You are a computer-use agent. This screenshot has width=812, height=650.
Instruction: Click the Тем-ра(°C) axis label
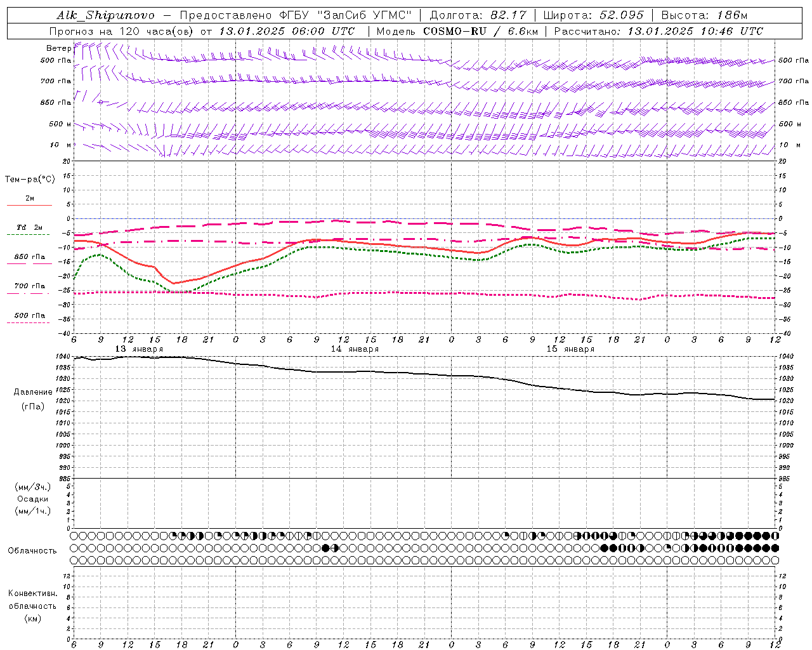pyautogui.click(x=30, y=180)
